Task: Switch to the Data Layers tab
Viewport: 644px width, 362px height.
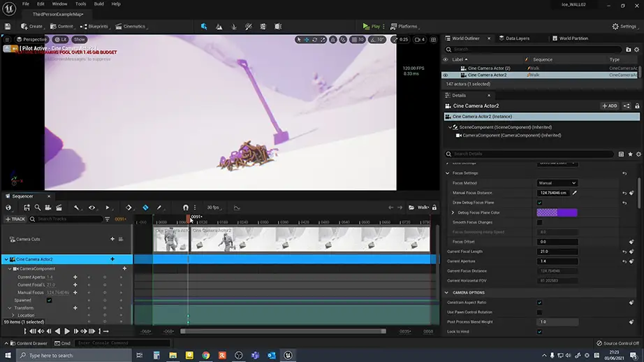Action: pos(517,38)
